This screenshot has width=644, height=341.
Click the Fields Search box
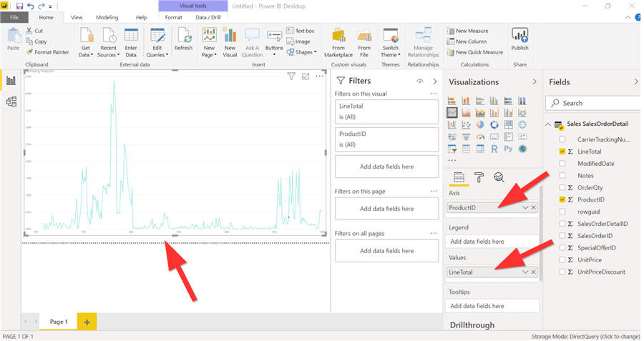[593, 103]
